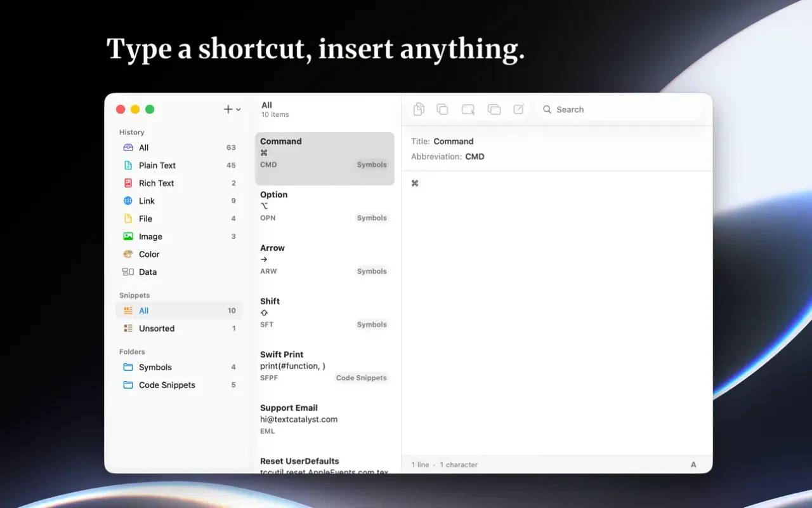Select the Support Email snippet

pyautogui.click(x=325, y=419)
